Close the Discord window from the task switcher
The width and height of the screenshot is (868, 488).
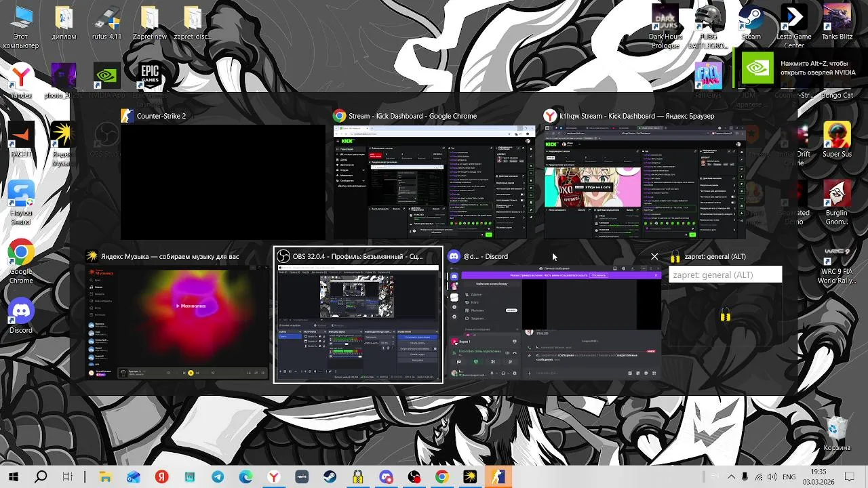(x=654, y=257)
